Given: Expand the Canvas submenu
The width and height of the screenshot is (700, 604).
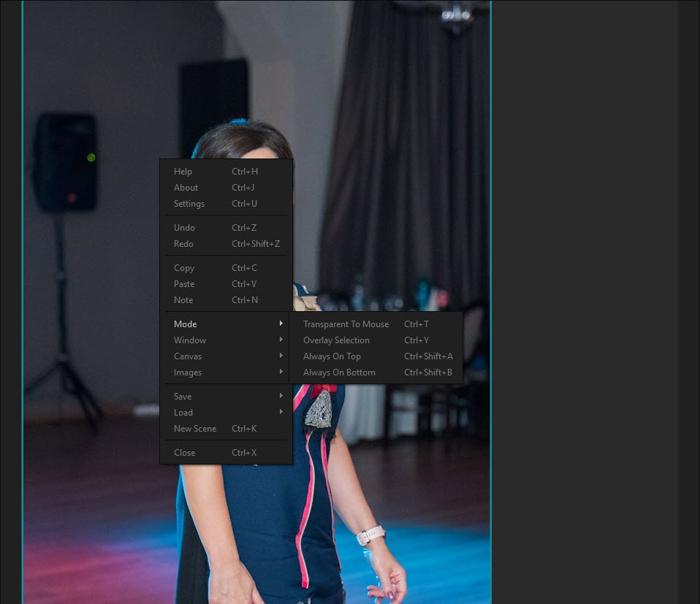Looking at the screenshot, I should coord(226,356).
